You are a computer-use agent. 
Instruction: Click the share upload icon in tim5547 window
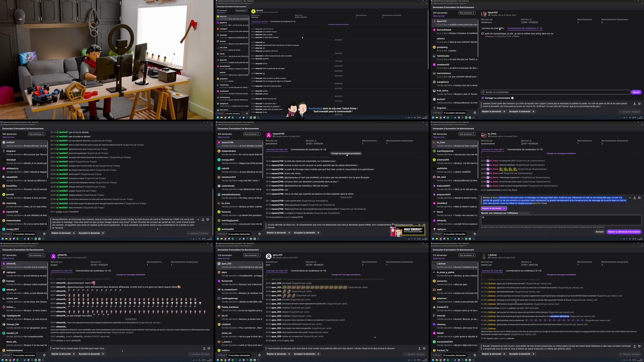203,220
